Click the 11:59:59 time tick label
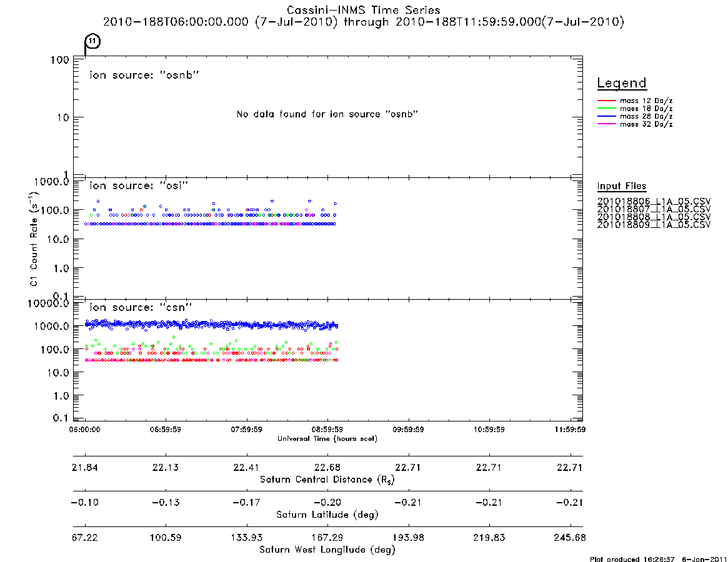 click(570, 430)
